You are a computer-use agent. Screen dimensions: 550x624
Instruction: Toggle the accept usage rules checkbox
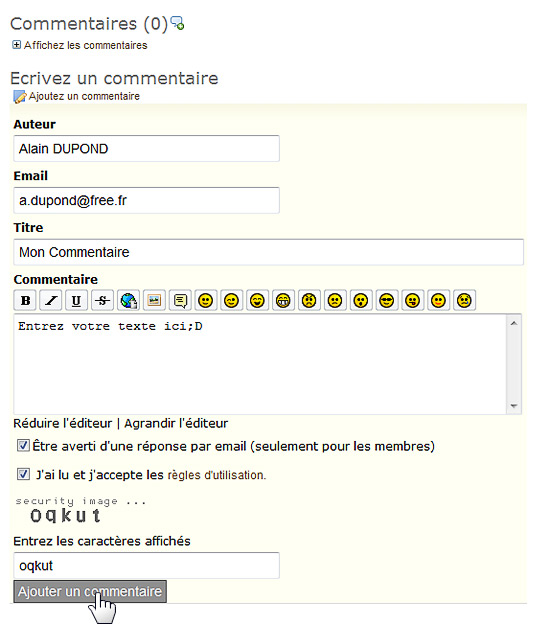pos(23,474)
